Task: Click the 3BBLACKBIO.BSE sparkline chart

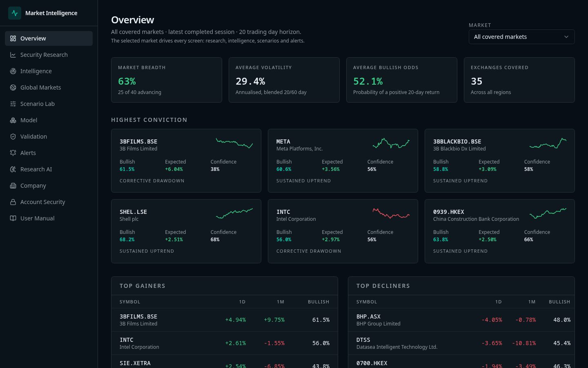Action: [548, 143]
